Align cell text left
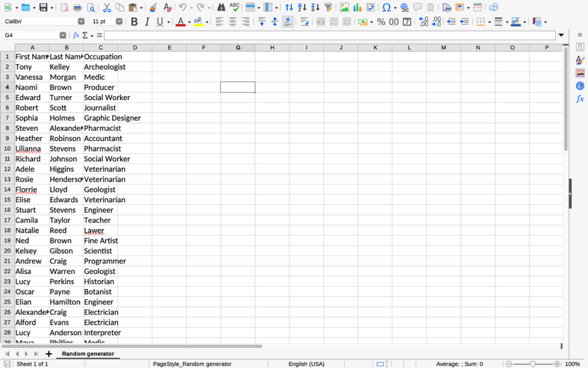The height and width of the screenshot is (368, 588). tap(219, 22)
